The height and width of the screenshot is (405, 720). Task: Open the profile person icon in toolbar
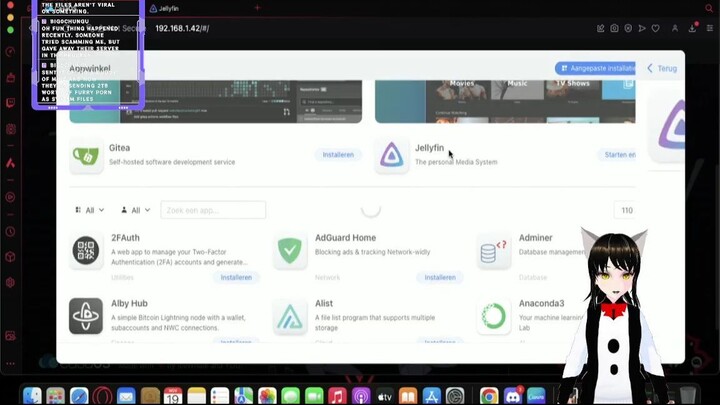[x=675, y=28]
